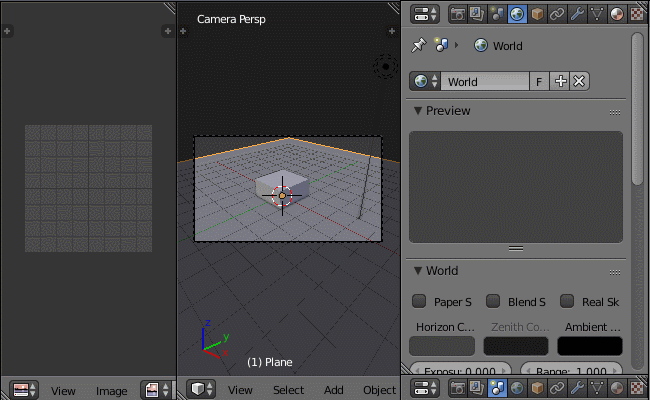Open the Object Data tab in the lower Properties header
This screenshot has width=650, height=400.
pyautogui.click(x=597, y=388)
